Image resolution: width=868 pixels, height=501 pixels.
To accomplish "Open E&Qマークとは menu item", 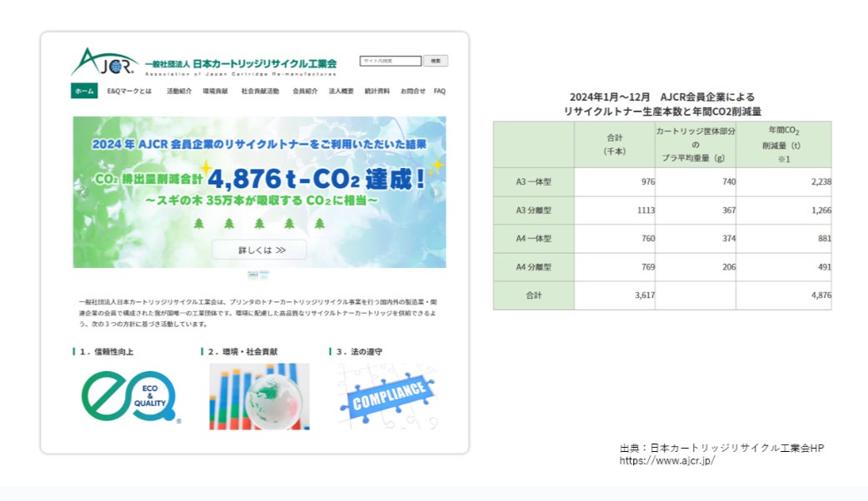I will tap(129, 92).
